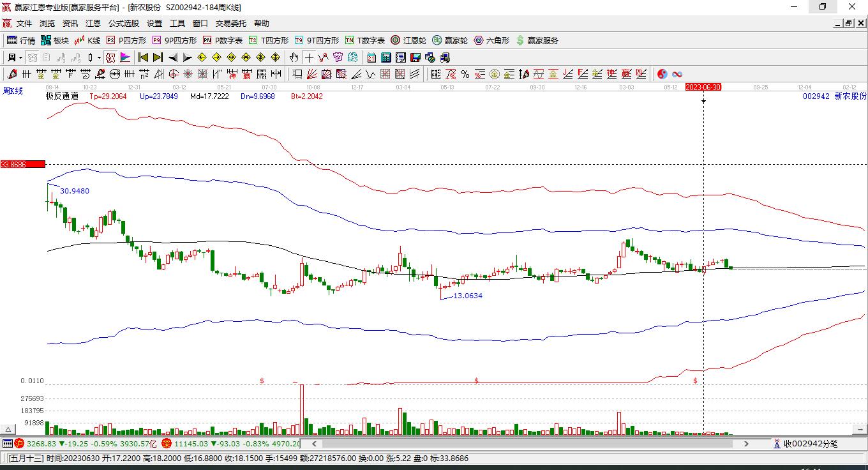The image size is (868, 470).
Task: Jump to the last bar
Action: click(x=158, y=57)
